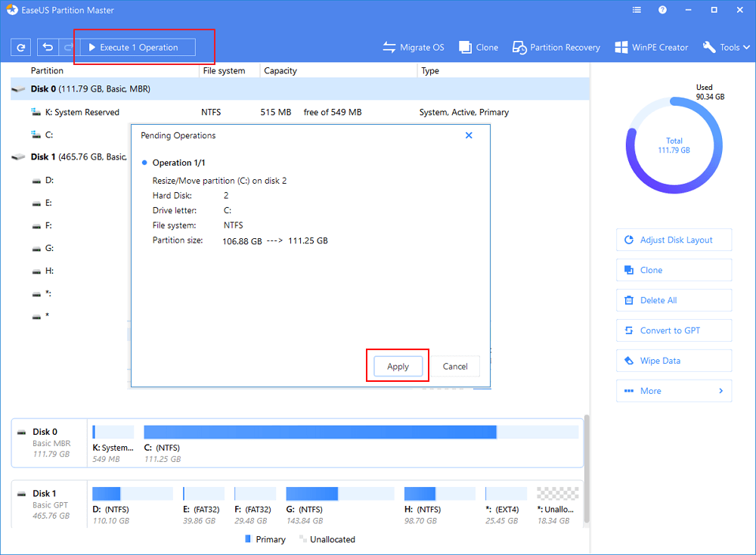Execute 1 Operation

click(x=138, y=47)
